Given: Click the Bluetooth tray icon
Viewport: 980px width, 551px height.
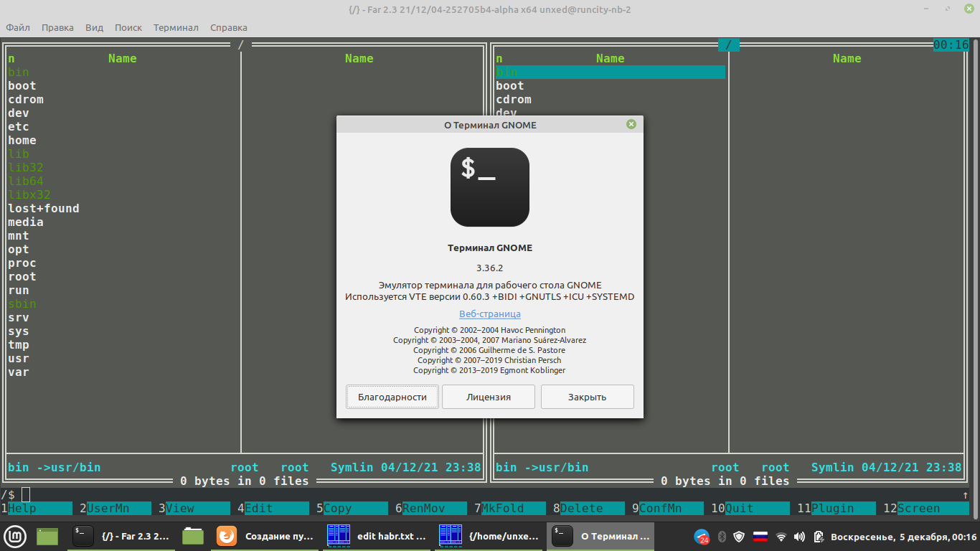Looking at the screenshot, I should click(x=722, y=537).
